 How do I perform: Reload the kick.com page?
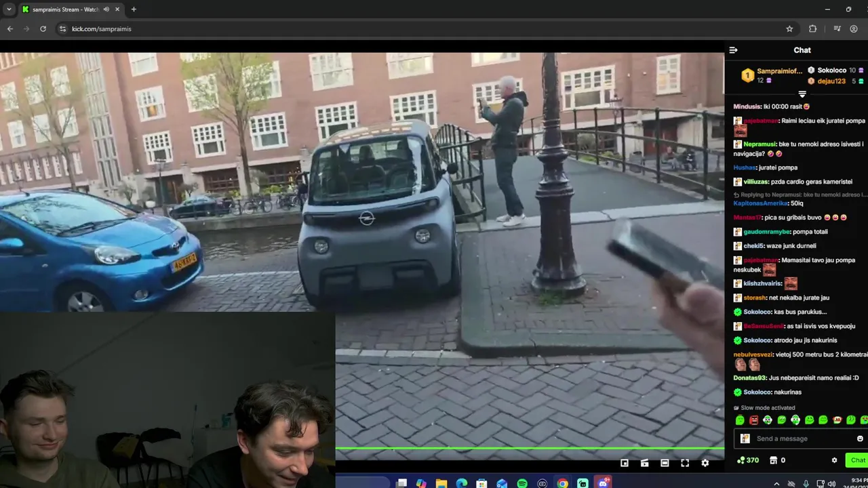coord(43,29)
